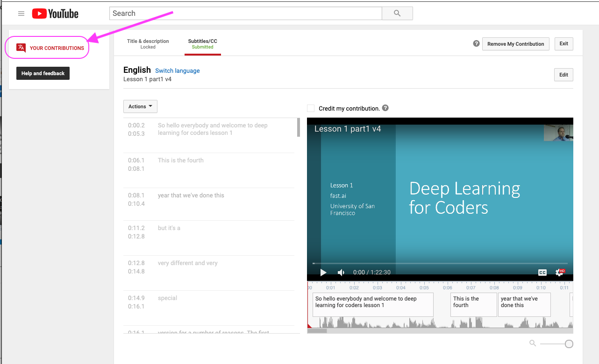
Task: Open the Actions dropdown
Action: click(x=140, y=106)
